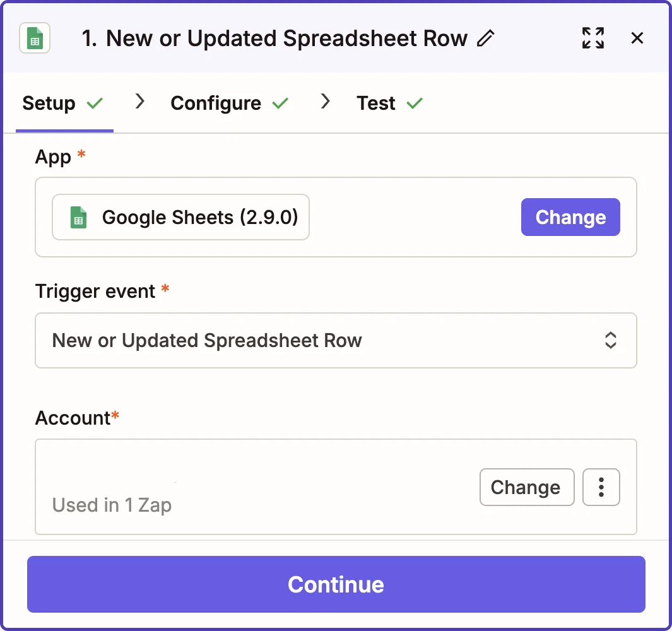This screenshot has width=672, height=631.
Task: Expand the panel to full screen
Action: tap(592, 38)
